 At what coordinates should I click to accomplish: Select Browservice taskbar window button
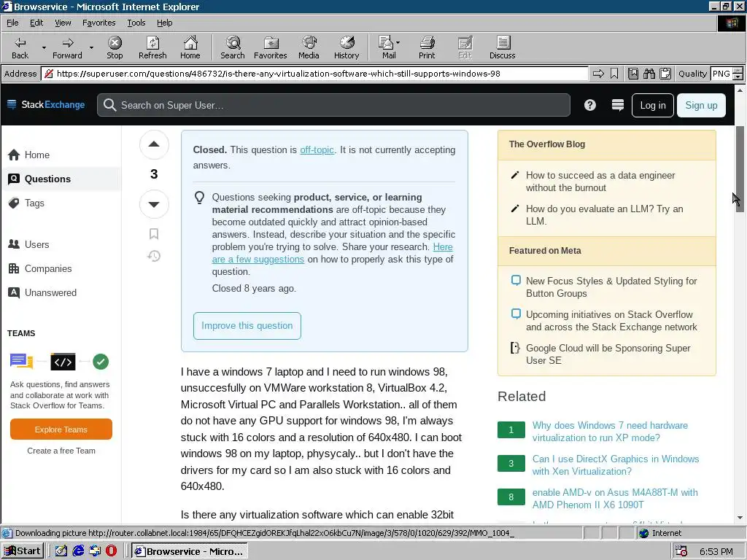(190, 551)
